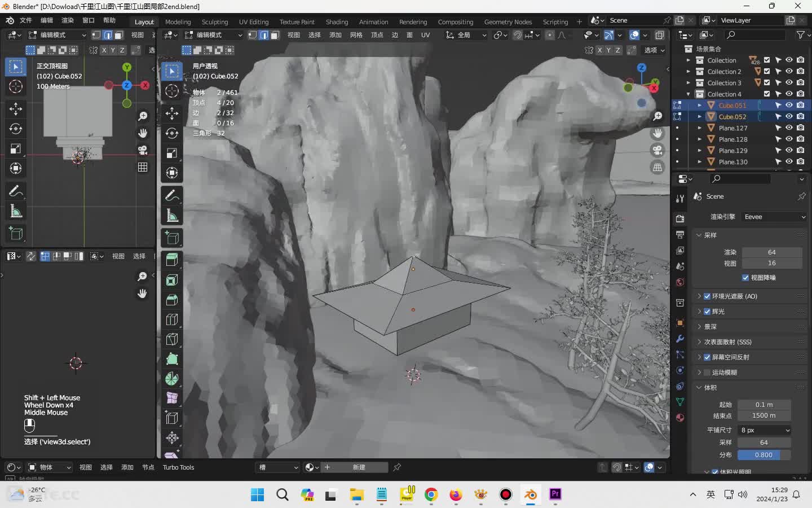
Task: Select the Spin tool
Action: 172,379
